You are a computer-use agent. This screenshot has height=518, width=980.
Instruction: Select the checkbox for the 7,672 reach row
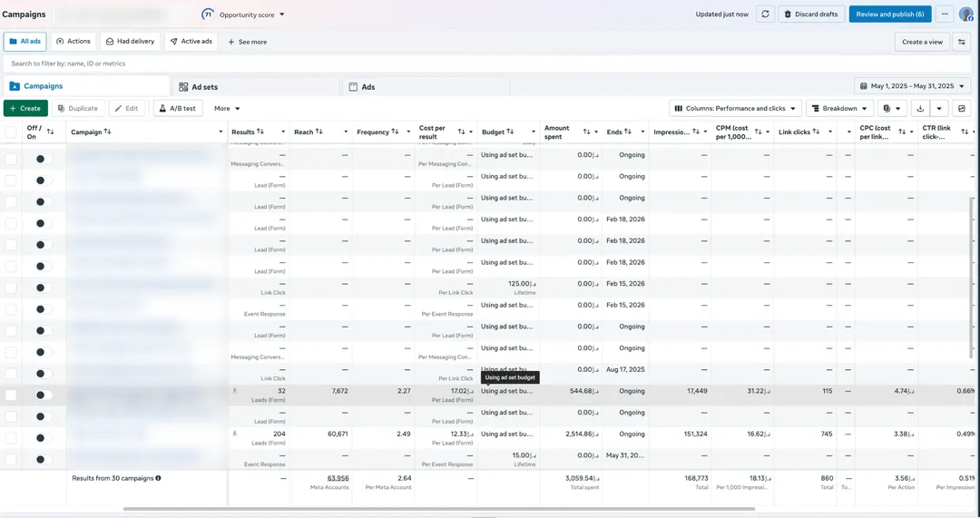[11, 395]
